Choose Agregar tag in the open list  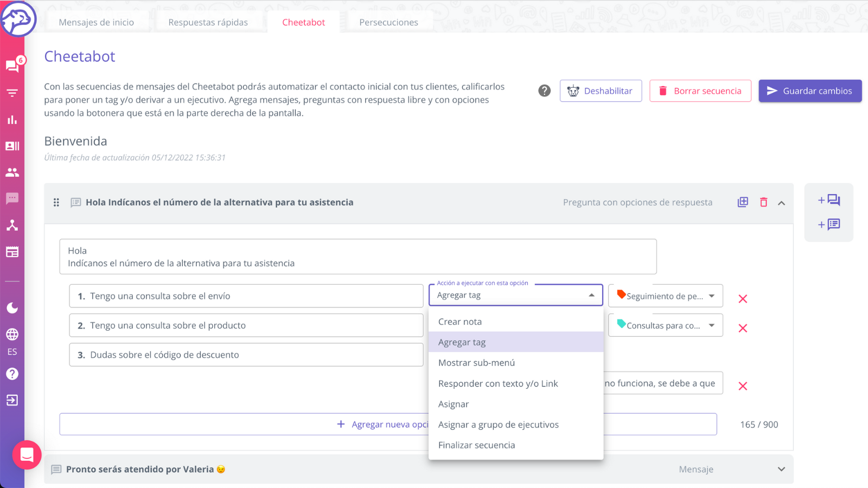(x=516, y=342)
